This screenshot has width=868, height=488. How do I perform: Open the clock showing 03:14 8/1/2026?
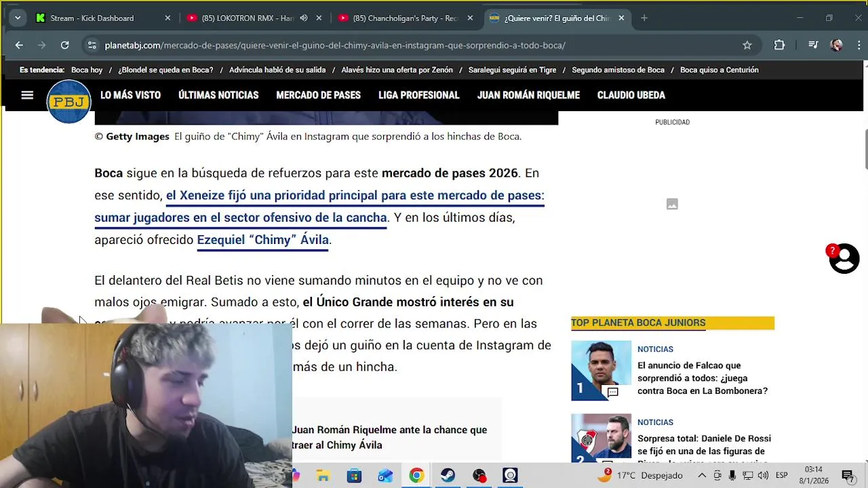click(x=814, y=475)
